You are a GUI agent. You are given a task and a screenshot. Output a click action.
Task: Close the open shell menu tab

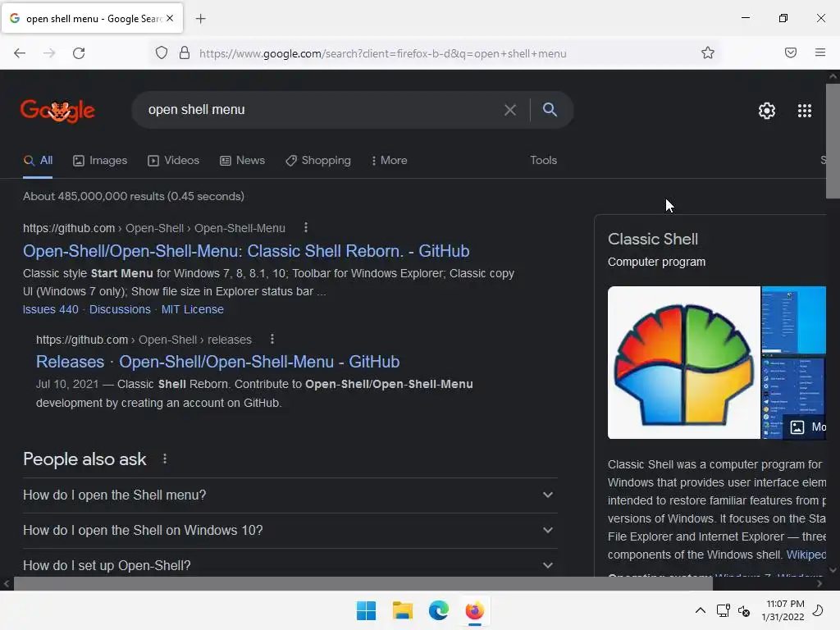[170, 18]
